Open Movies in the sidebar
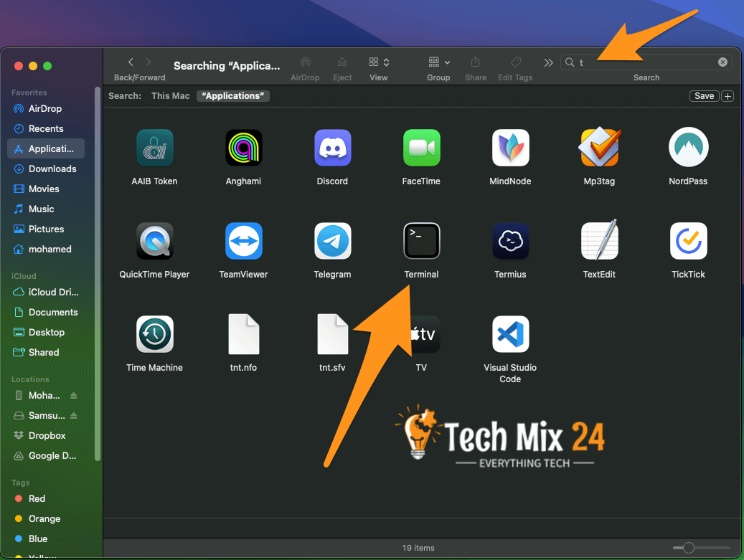The width and height of the screenshot is (744, 560). click(45, 189)
